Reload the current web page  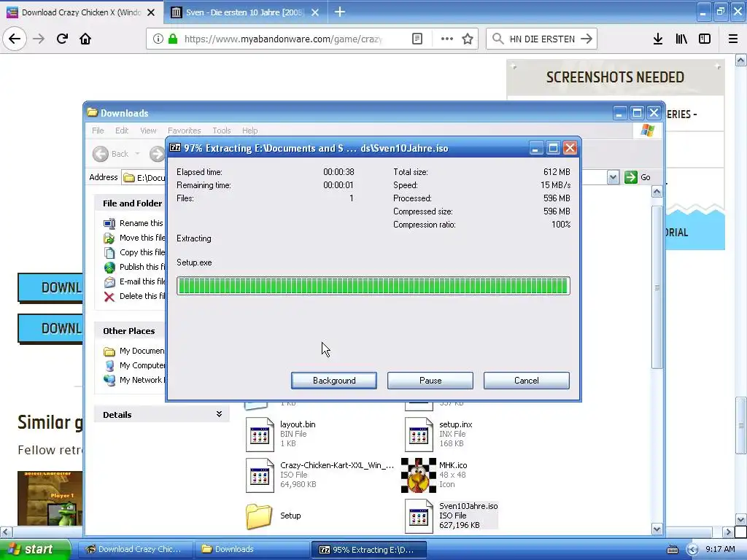point(62,39)
